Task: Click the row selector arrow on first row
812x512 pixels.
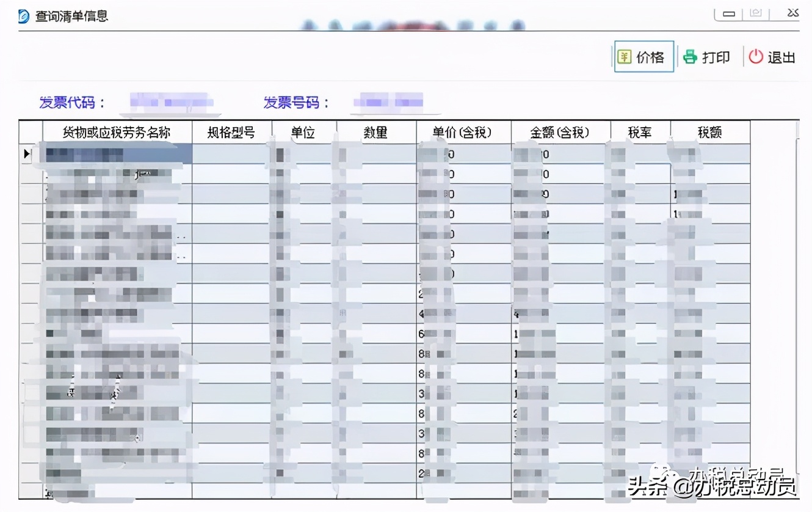Action: point(26,154)
